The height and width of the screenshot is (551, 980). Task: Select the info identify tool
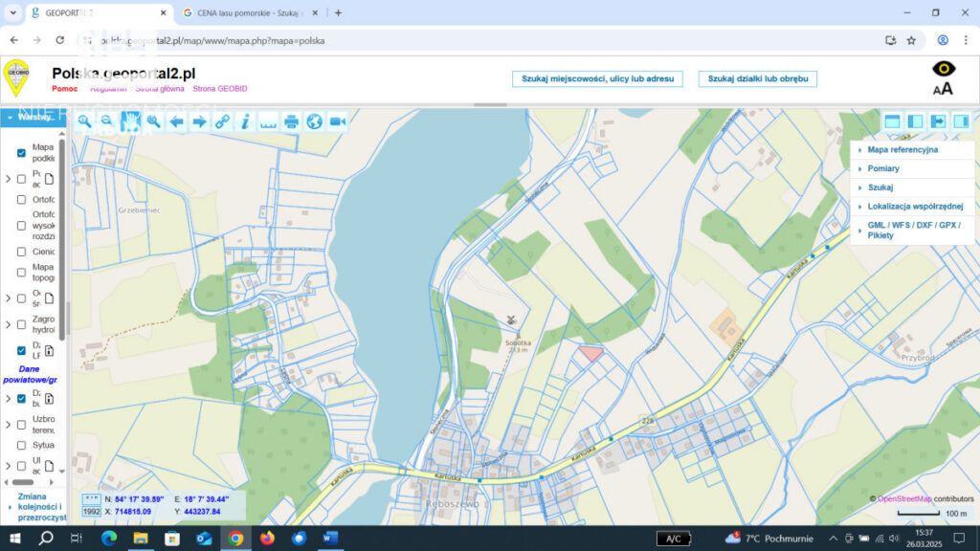tap(245, 121)
